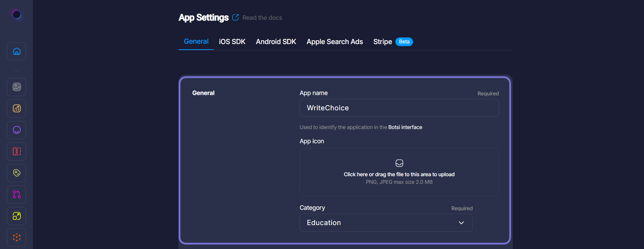Viewport: 644px width, 249px height.
Task: Open the Android SDK tab
Action: [x=276, y=42]
